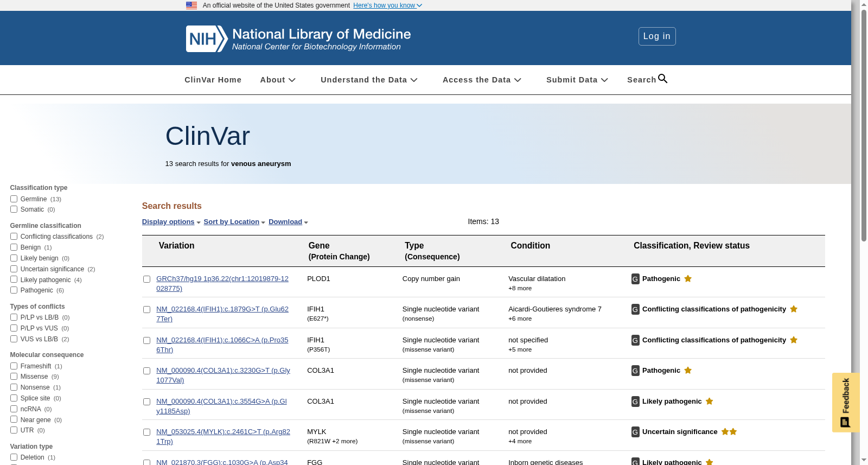This screenshot has height=465, width=868.
Task: Click the star beside Pathogenic for COL3A1 3230G>T
Action: point(688,371)
